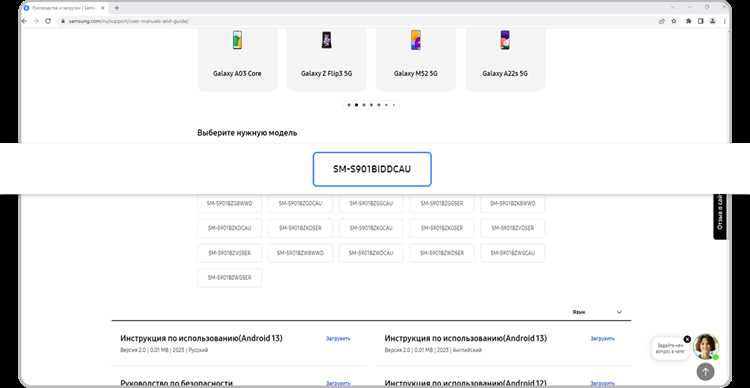This screenshot has width=750, height=388.
Task: Choose model SM-S901BZKBWWD
Action: click(513, 203)
